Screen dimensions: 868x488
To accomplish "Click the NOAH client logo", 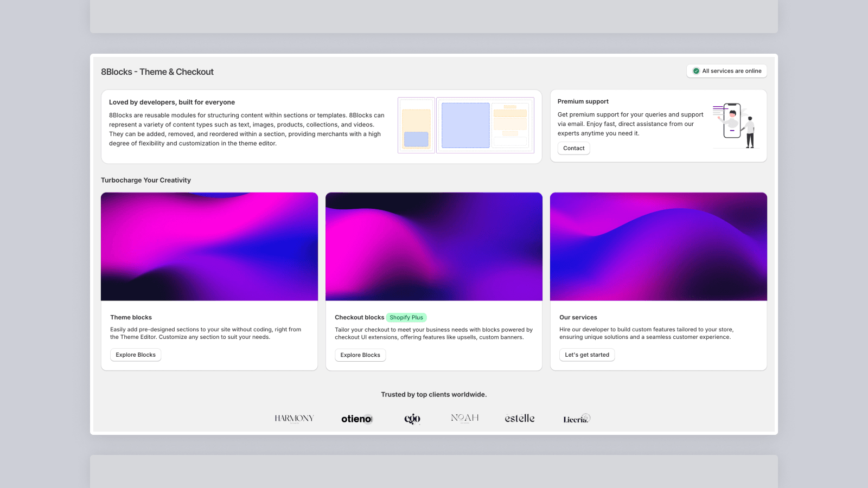I will 465,418.
